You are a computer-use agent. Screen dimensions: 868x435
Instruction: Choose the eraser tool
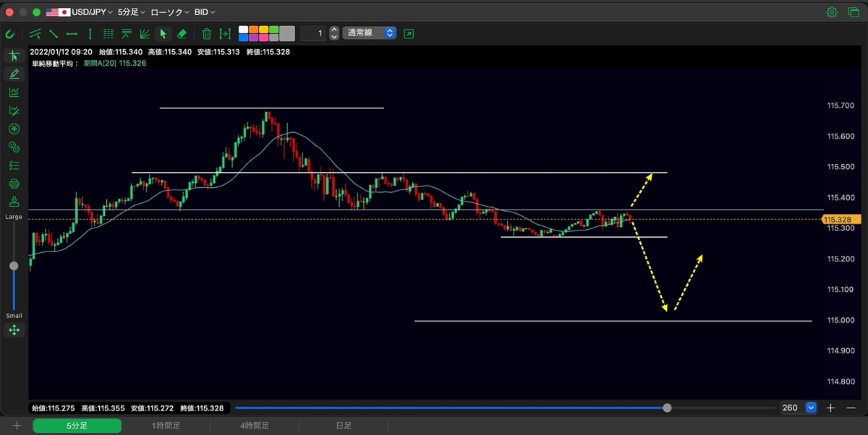[182, 33]
